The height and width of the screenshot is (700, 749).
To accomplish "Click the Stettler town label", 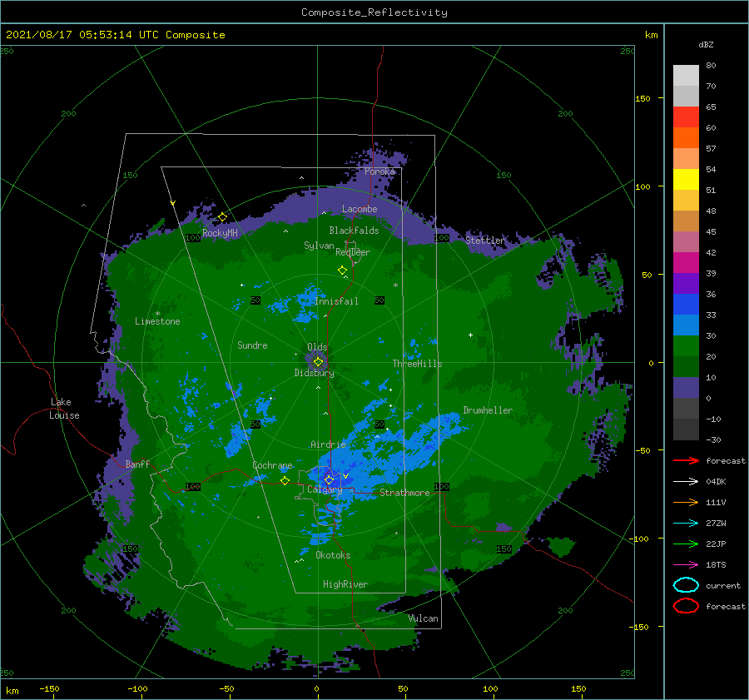I will point(485,241).
